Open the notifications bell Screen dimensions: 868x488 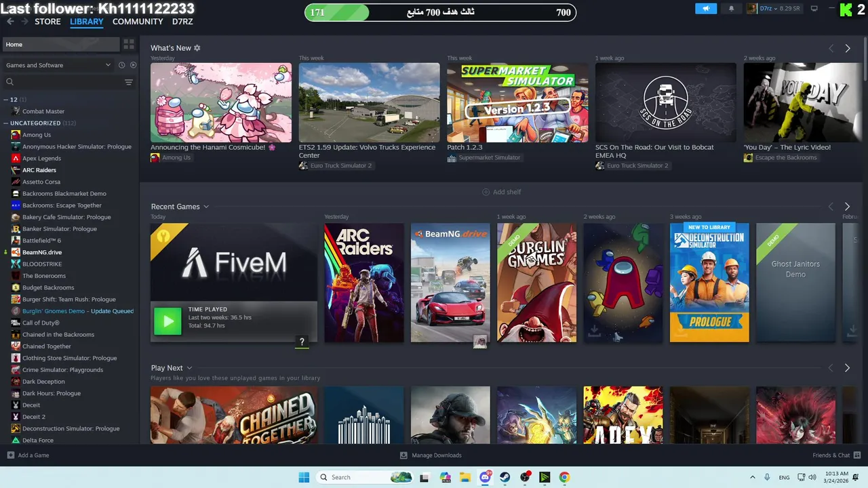(731, 9)
